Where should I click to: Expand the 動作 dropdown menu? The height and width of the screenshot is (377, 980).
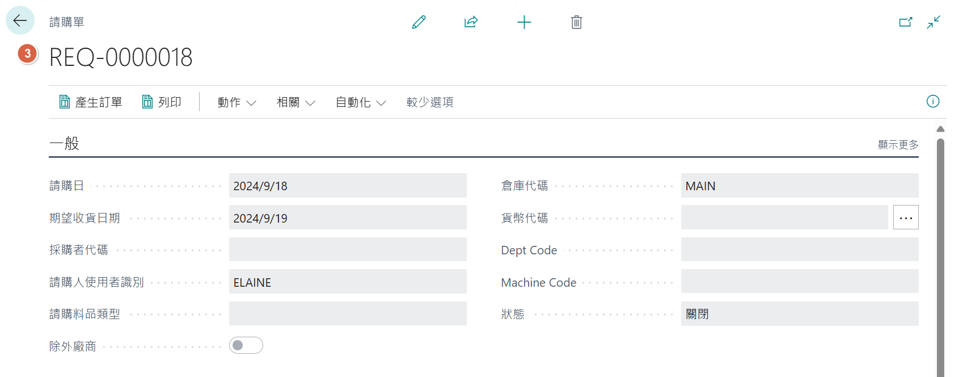[237, 102]
